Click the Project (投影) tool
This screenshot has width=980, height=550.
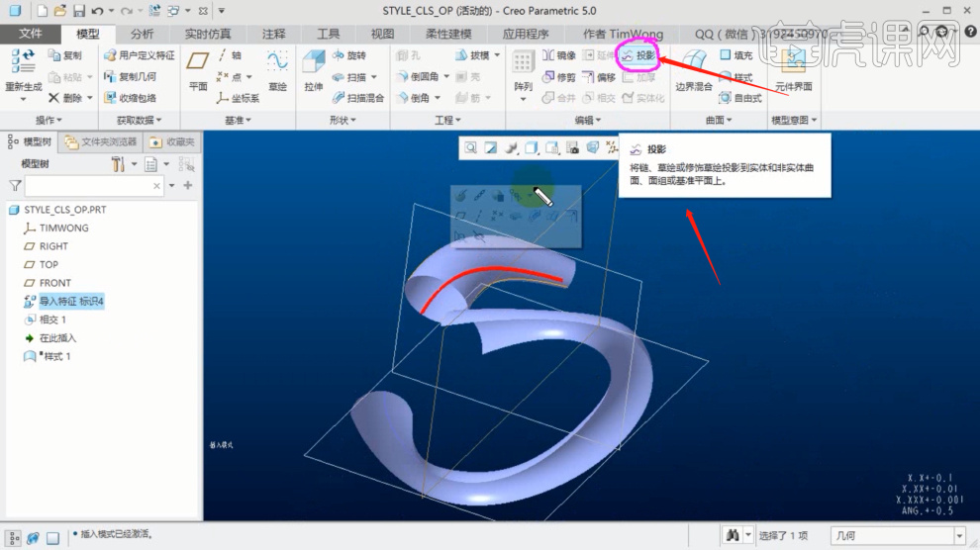pyautogui.click(x=638, y=55)
